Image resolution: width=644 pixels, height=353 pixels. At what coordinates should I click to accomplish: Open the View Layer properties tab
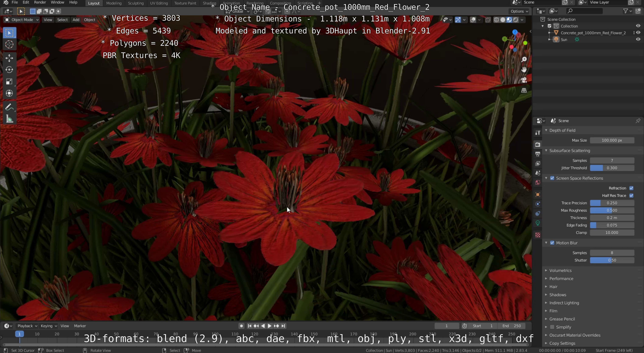538,164
